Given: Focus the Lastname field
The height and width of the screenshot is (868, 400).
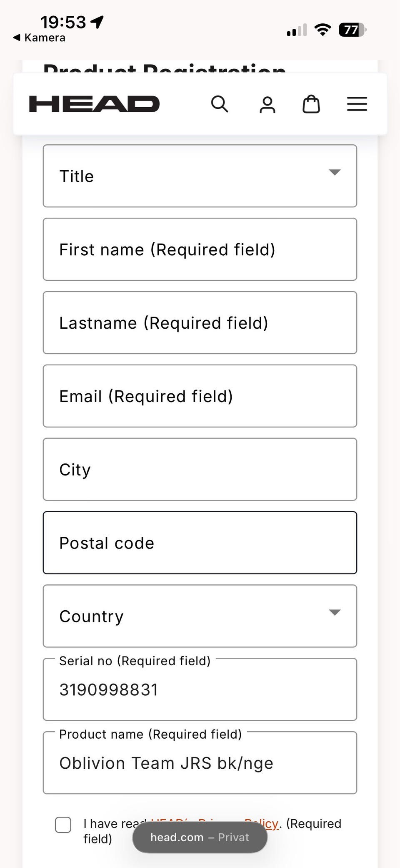Looking at the screenshot, I should [x=200, y=323].
